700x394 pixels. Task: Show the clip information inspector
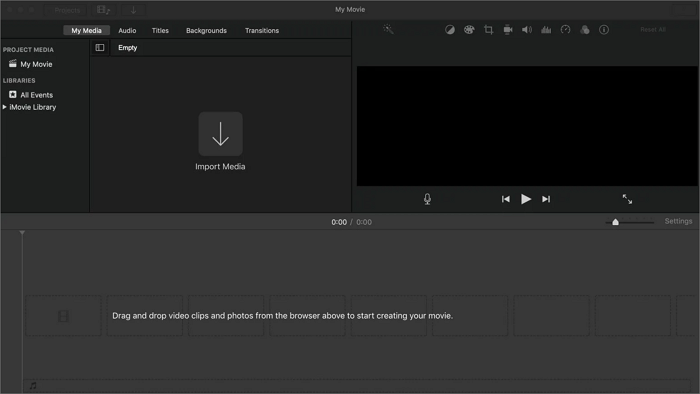(604, 30)
